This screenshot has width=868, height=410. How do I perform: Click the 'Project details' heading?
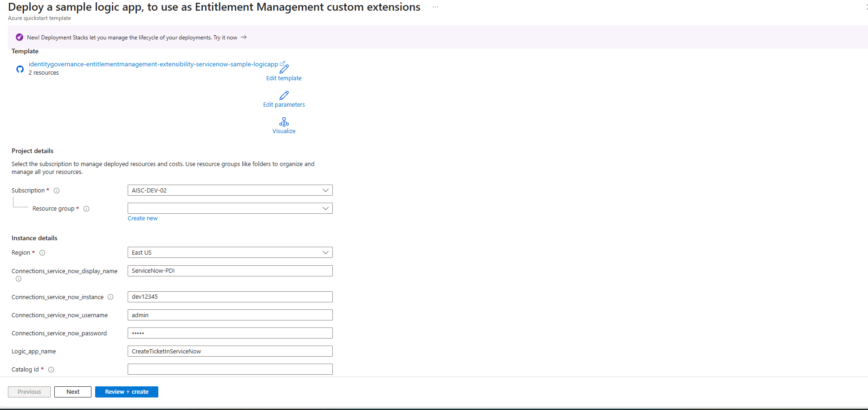[x=32, y=151]
